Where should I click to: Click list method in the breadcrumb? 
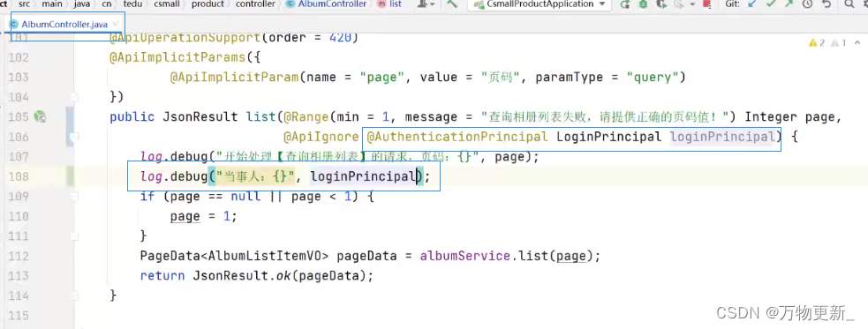click(389, 4)
